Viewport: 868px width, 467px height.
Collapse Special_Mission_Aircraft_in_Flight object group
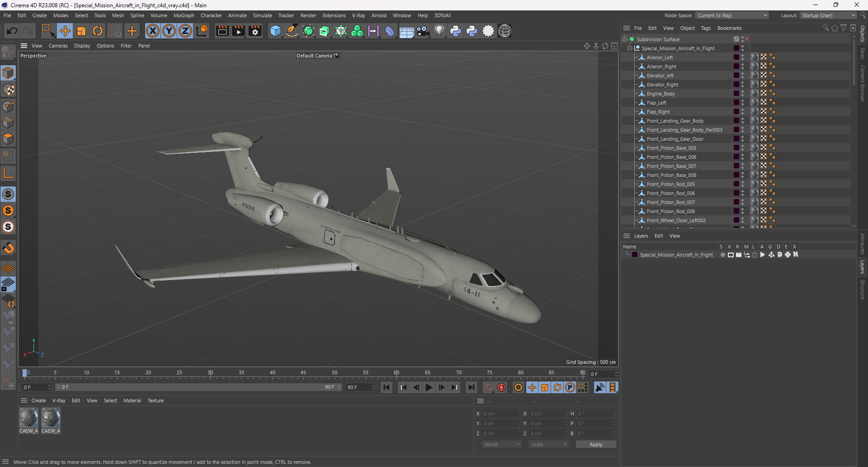(x=629, y=48)
